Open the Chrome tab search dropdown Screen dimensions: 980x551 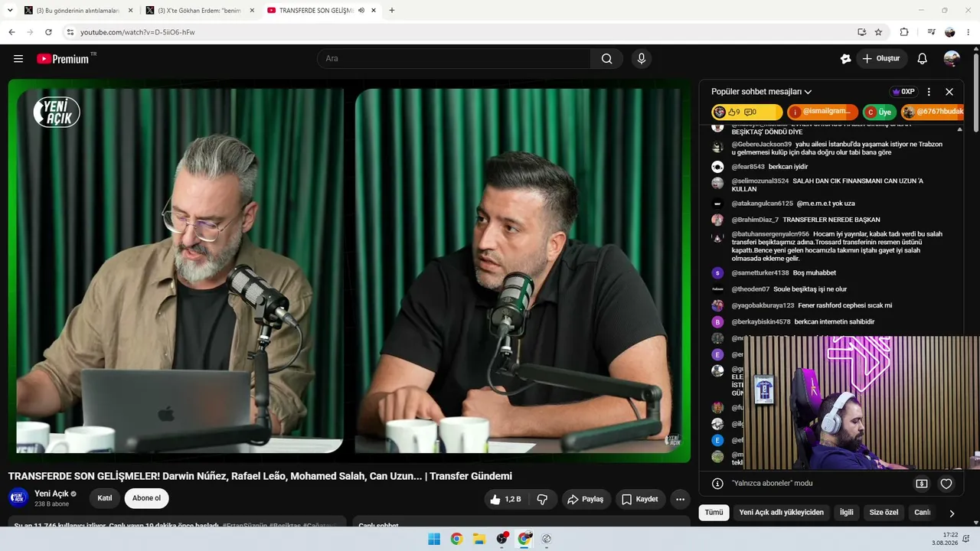click(x=11, y=11)
